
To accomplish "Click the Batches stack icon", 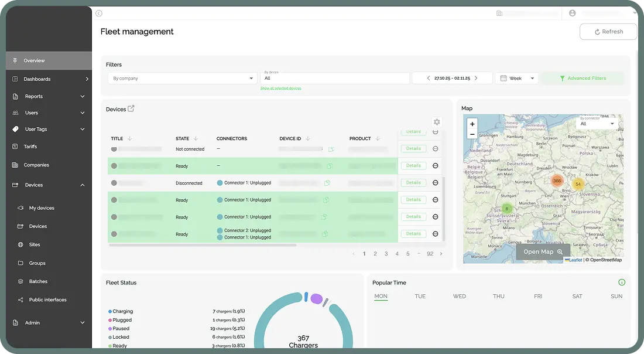I will point(20,282).
